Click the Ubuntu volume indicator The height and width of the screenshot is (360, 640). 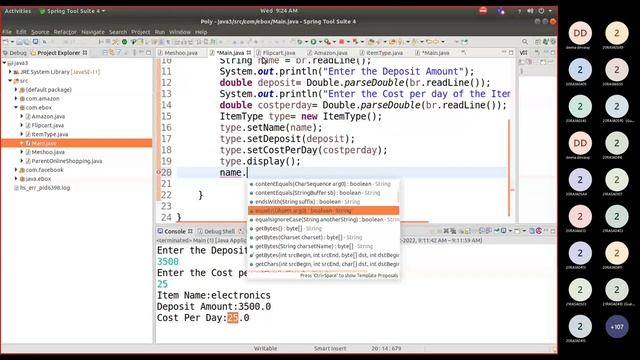point(530,11)
